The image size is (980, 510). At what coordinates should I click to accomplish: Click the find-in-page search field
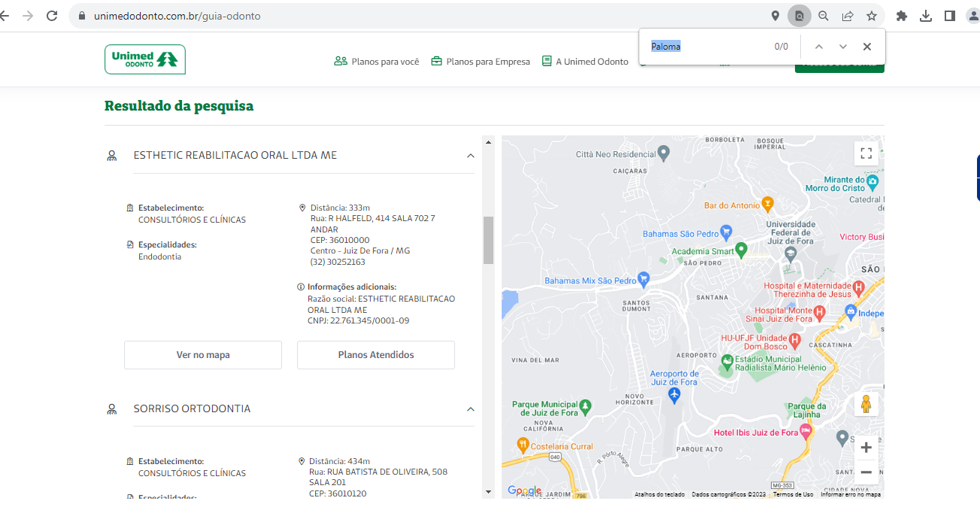[x=707, y=47]
